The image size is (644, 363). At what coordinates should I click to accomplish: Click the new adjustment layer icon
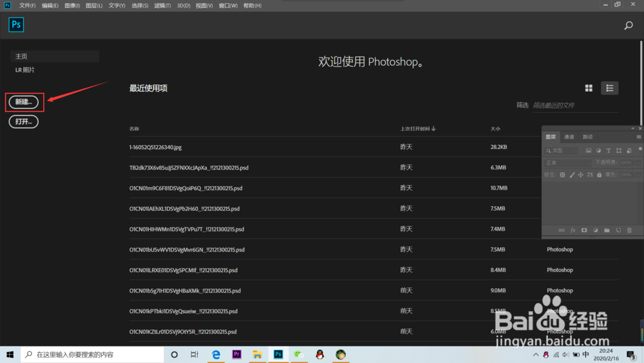pyautogui.click(x=596, y=231)
